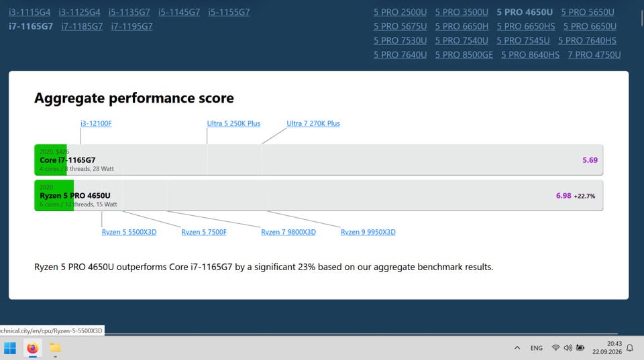Image resolution: width=644 pixels, height=360 pixels.
Task: Open the 5 PRO 8500GE link
Action: click(464, 54)
